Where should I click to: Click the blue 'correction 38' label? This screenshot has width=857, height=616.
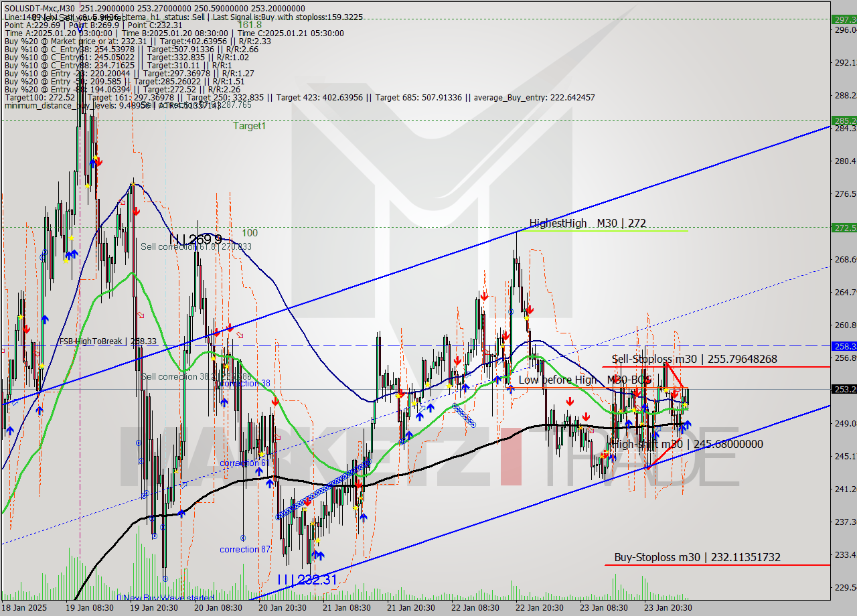click(x=245, y=383)
